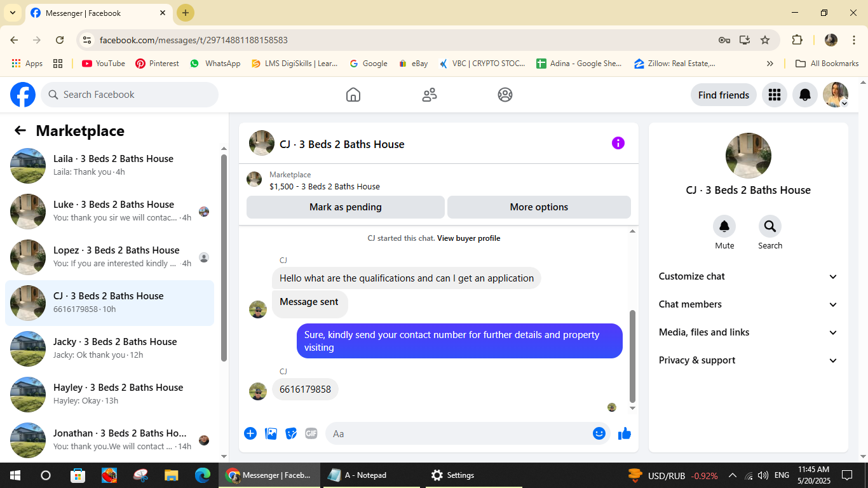Image resolution: width=868 pixels, height=488 pixels.
Task: Open chat with Luke in the list
Action: (x=109, y=212)
